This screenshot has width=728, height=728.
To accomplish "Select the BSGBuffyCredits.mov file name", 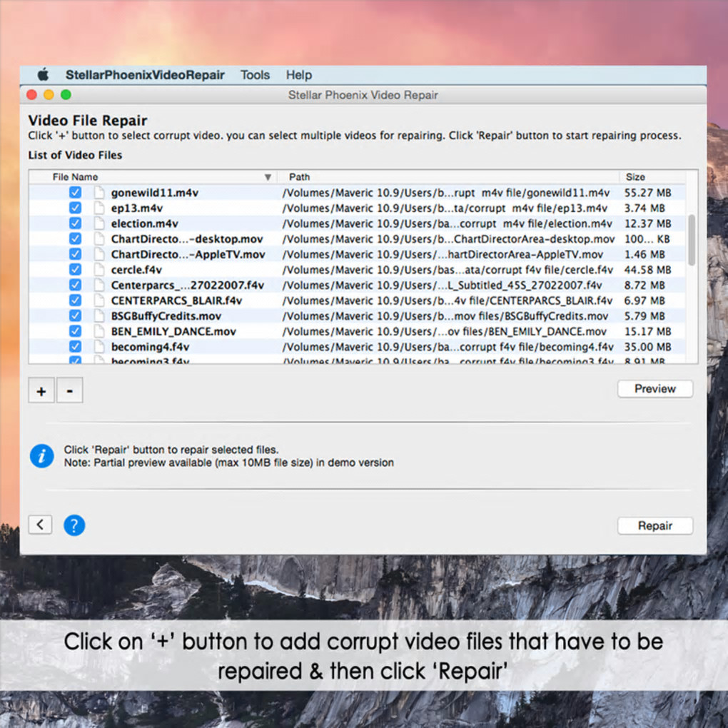I will click(166, 316).
